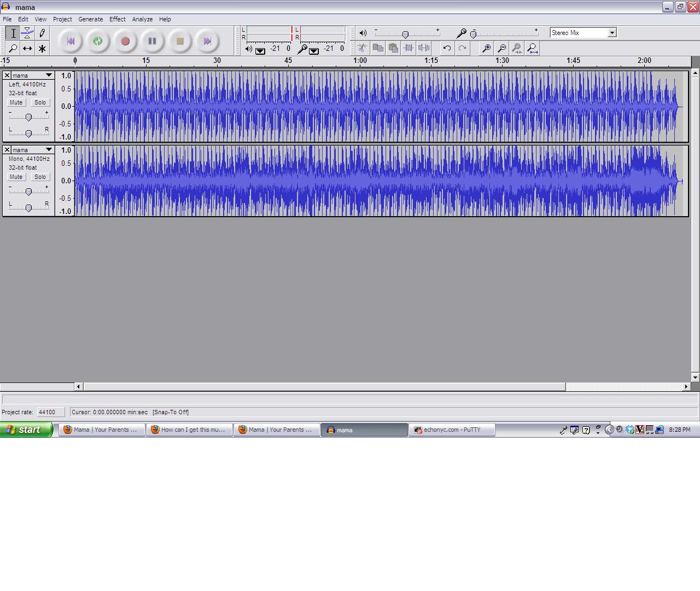Select the Time Shift tool
The image size is (700, 591).
tap(27, 48)
